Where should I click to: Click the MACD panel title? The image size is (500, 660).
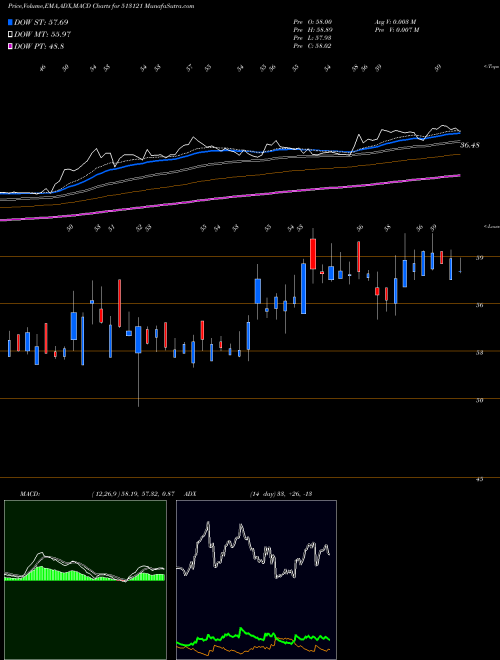(x=30, y=494)
